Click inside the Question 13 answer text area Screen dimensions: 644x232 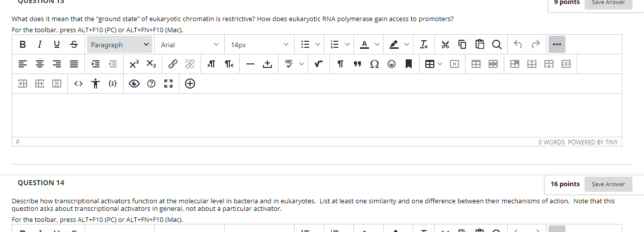coord(317,115)
